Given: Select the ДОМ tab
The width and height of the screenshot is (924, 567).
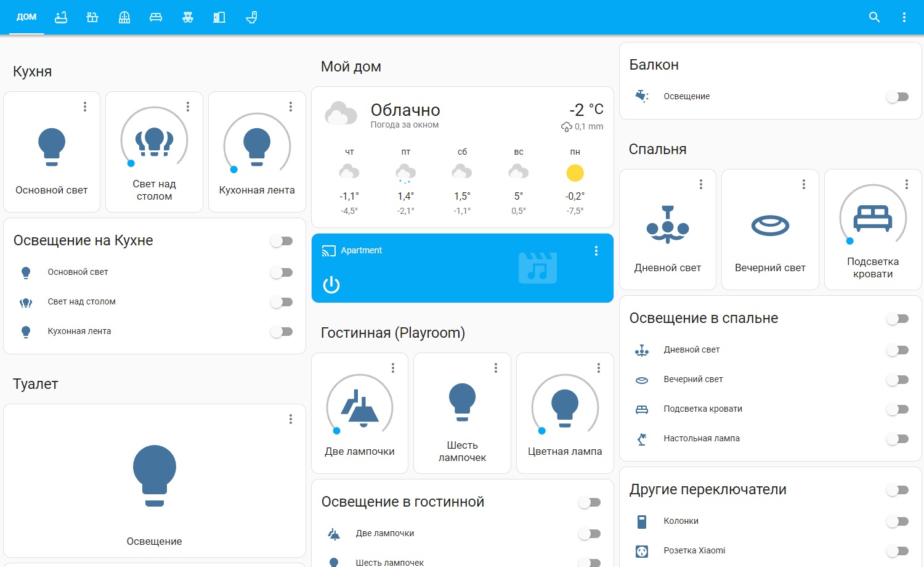Looking at the screenshot, I should (x=26, y=17).
